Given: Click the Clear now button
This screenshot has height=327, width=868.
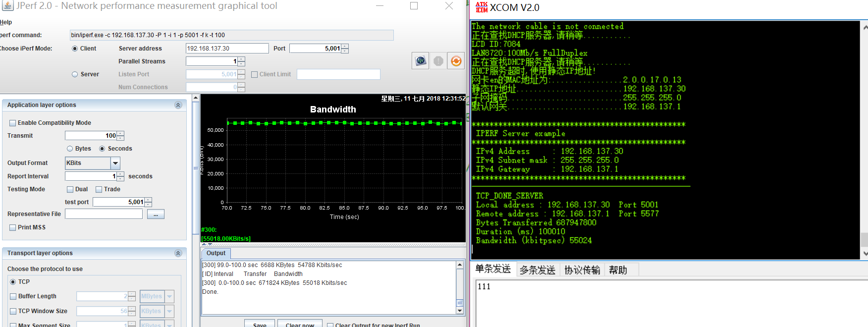Looking at the screenshot, I should click(300, 324).
